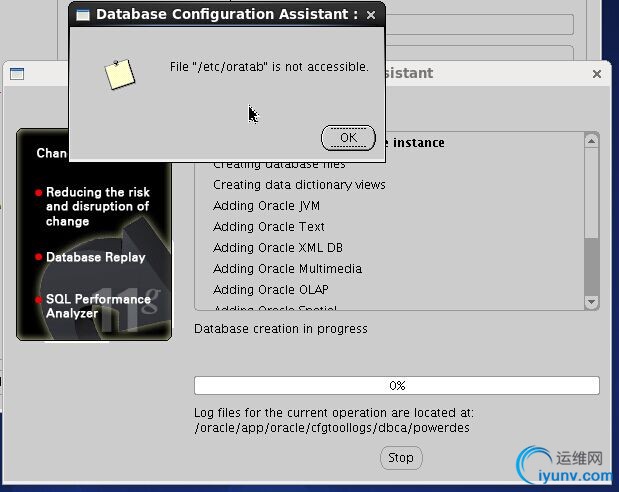Click OK in the oratab error dialog
Viewport: 619px width, 492px height.
pyautogui.click(x=348, y=138)
